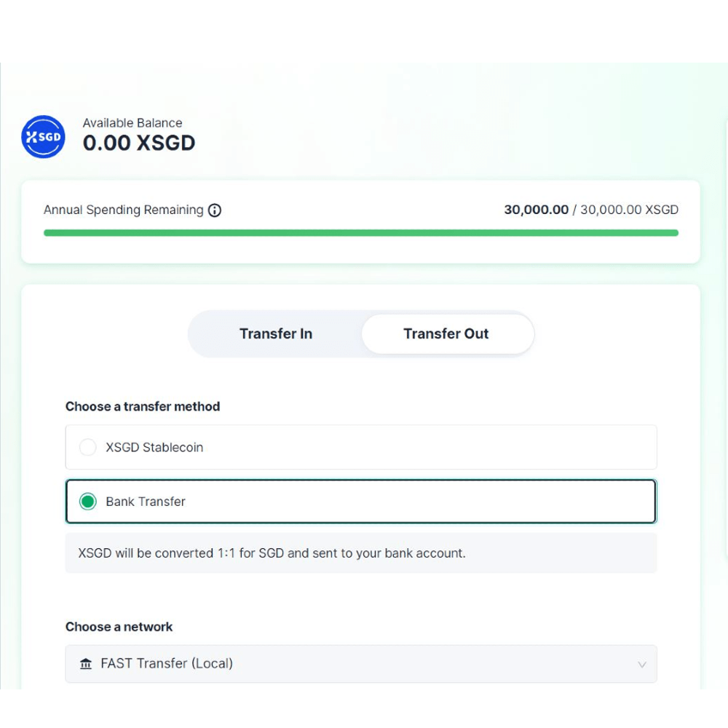Expand the network selection dropdown chevron

641,663
